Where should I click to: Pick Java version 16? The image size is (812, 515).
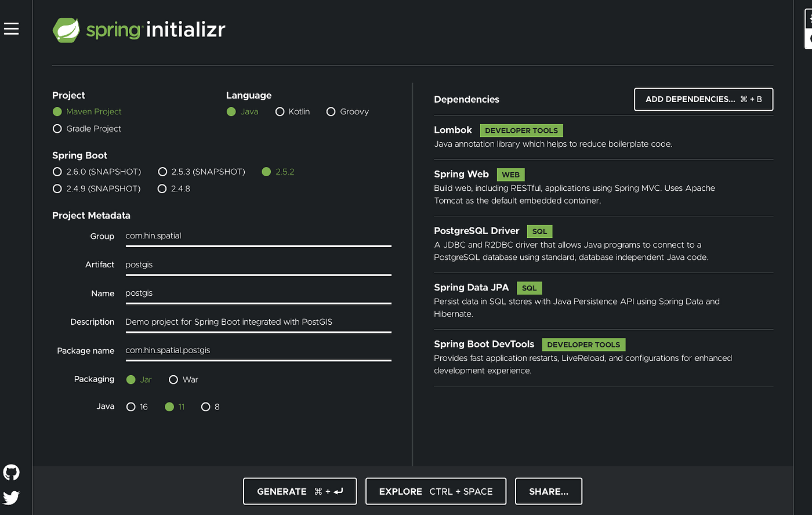pos(137,407)
